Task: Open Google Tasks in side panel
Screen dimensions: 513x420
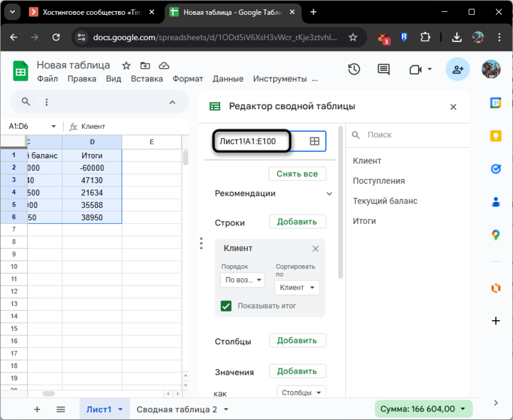Action: coord(495,169)
